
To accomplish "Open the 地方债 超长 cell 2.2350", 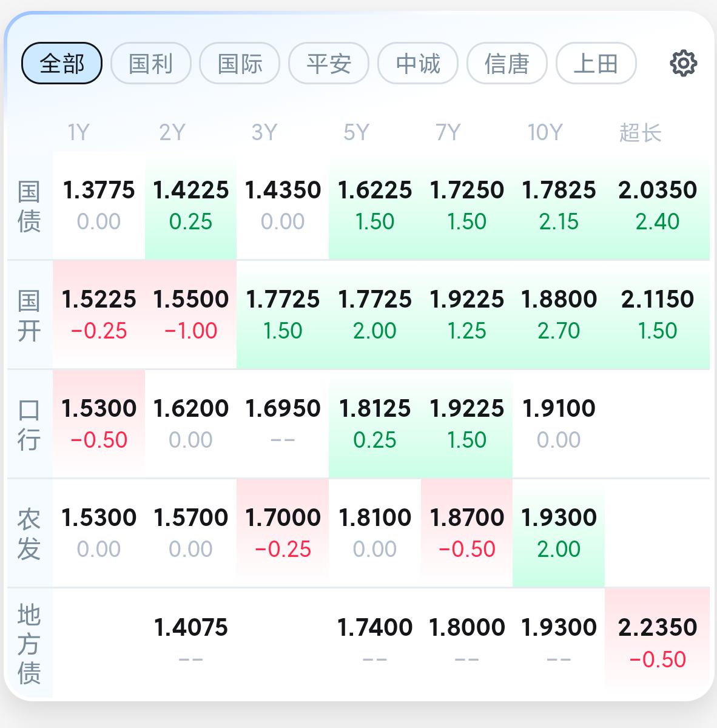I will [x=657, y=643].
